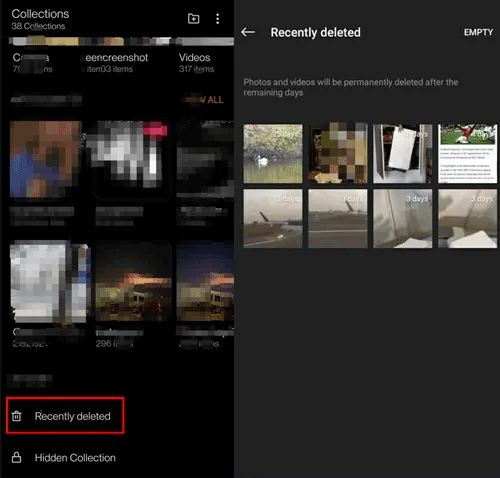Viewport: 500px width, 478px height.
Task: Open the three-dot overflow menu
Action: 217,19
